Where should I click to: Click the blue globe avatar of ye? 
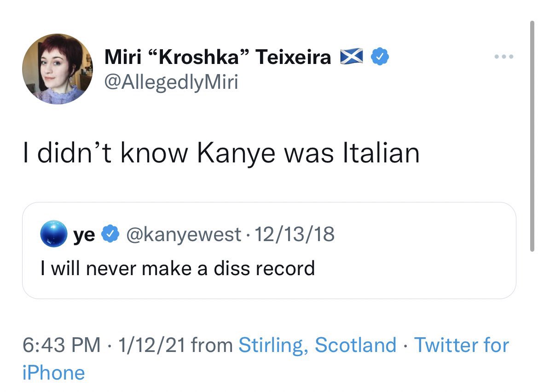pyautogui.click(x=53, y=234)
